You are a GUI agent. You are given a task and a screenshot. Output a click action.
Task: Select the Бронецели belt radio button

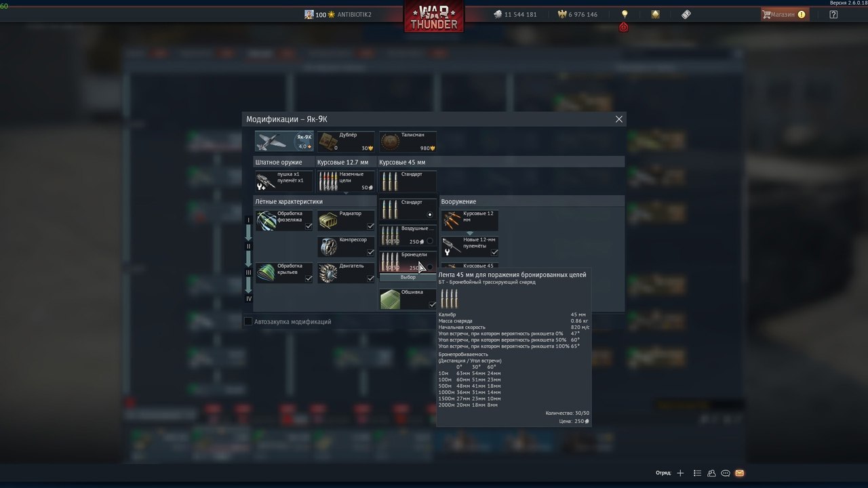pyautogui.click(x=430, y=267)
